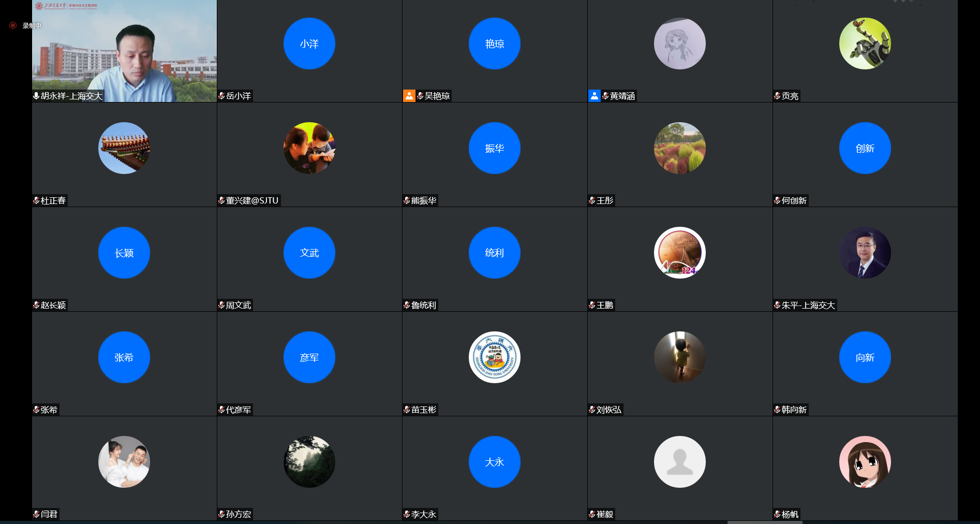This screenshot has width=980, height=524.
Task: Click the university logo avatar of 苗玉彬
Action: point(494,357)
